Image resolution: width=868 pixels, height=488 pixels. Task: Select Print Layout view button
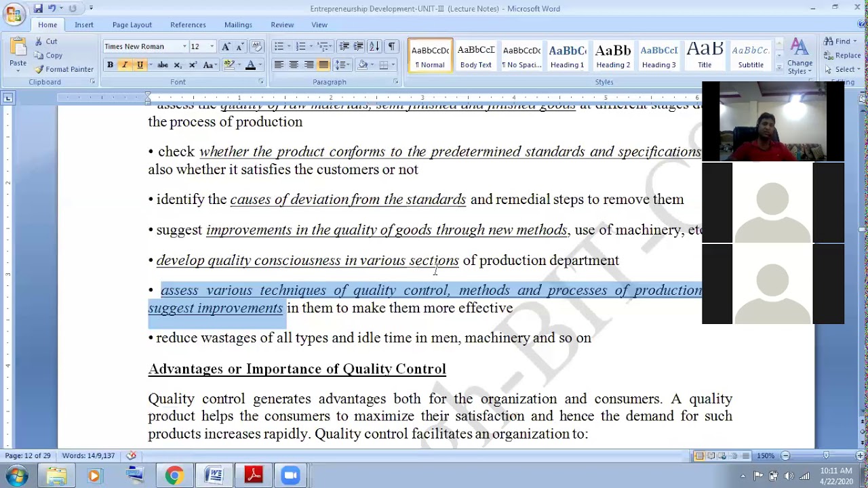click(x=699, y=456)
